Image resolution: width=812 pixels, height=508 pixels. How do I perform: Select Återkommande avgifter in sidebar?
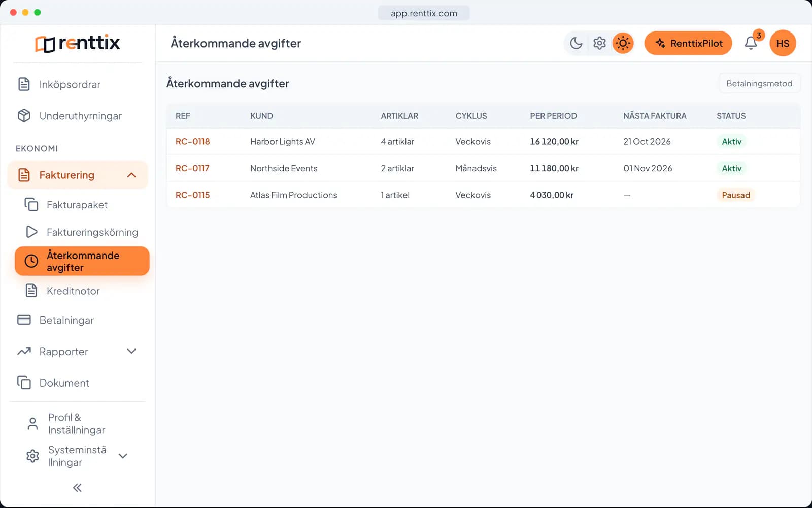82,261
